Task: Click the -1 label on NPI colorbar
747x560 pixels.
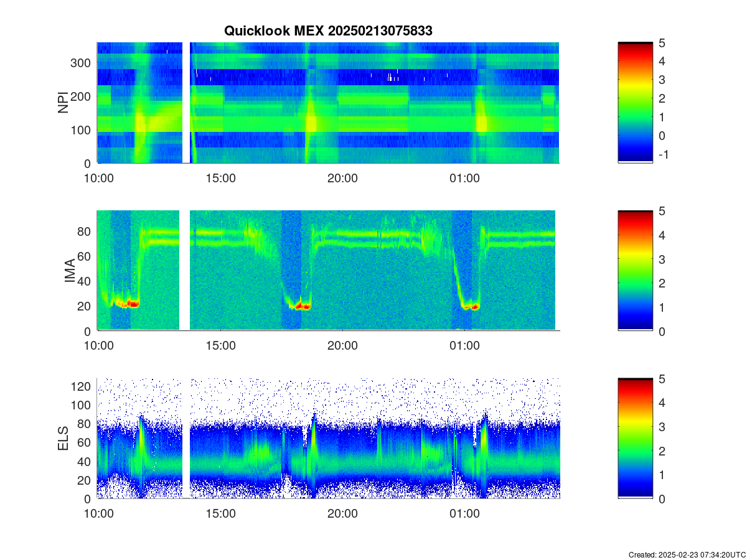Action: tap(663, 154)
